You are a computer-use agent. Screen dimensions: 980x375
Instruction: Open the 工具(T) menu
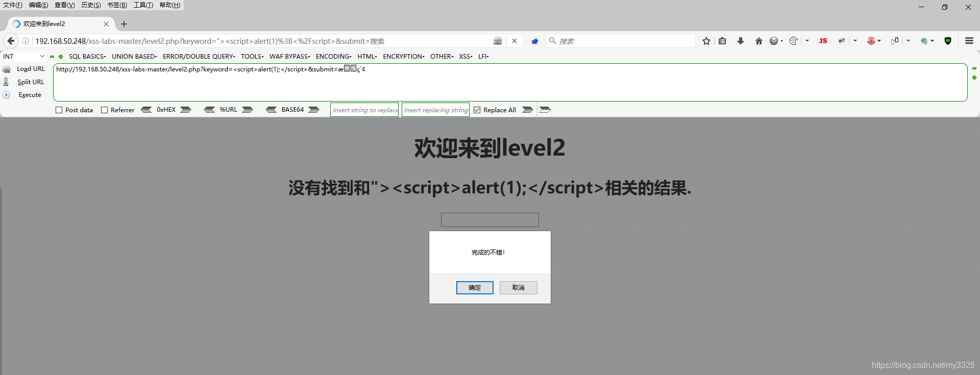(x=143, y=5)
